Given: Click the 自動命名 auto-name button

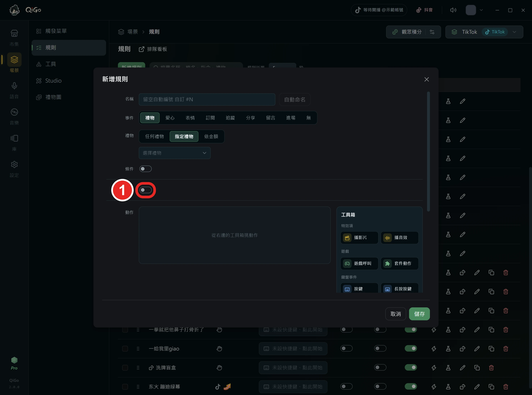Looking at the screenshot, I should point(295,99).
